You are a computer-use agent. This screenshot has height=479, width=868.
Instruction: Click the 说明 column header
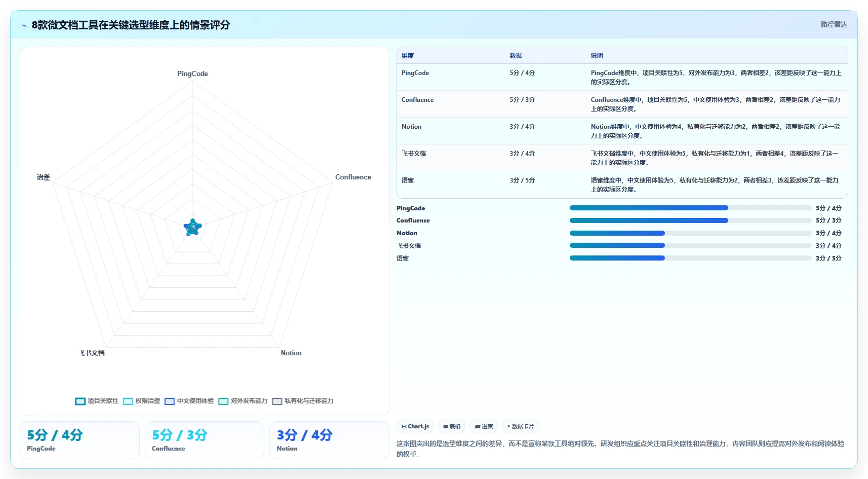[x=597, y=56]
